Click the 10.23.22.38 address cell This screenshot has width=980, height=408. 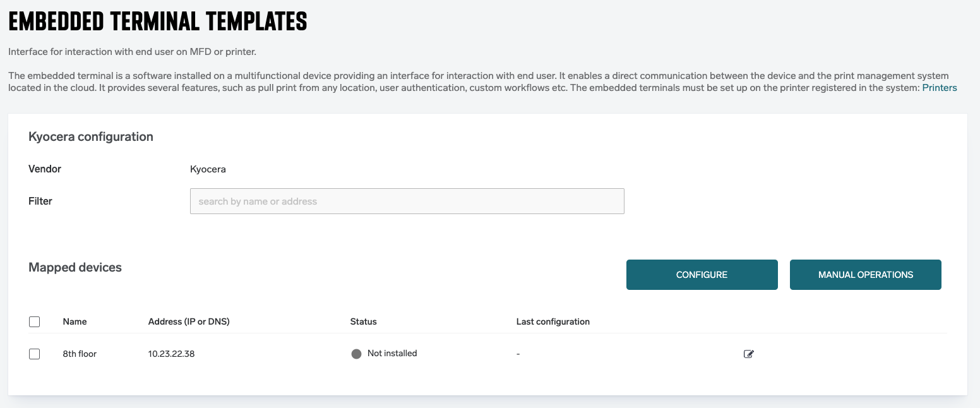[171, 354]
